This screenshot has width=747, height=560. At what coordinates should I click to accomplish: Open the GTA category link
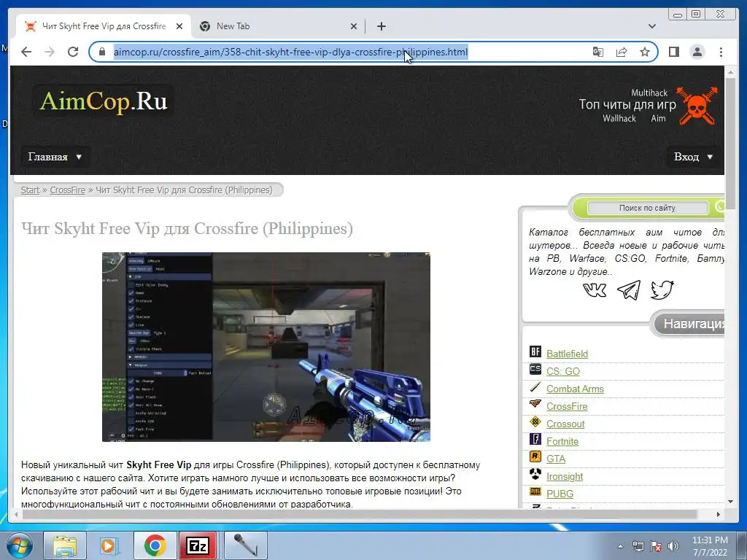pyautogui.click(x=555, y=459)
